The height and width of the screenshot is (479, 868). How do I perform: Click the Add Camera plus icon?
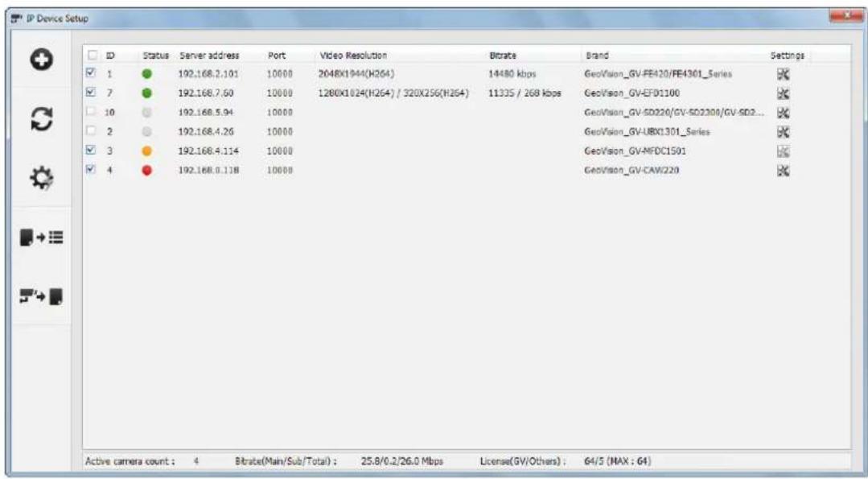pos(42,60)
